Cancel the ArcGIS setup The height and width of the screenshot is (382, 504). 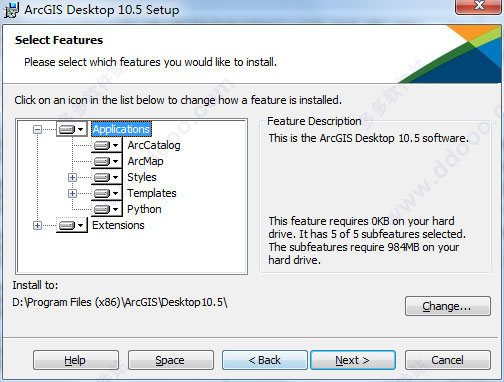(448, 360)
